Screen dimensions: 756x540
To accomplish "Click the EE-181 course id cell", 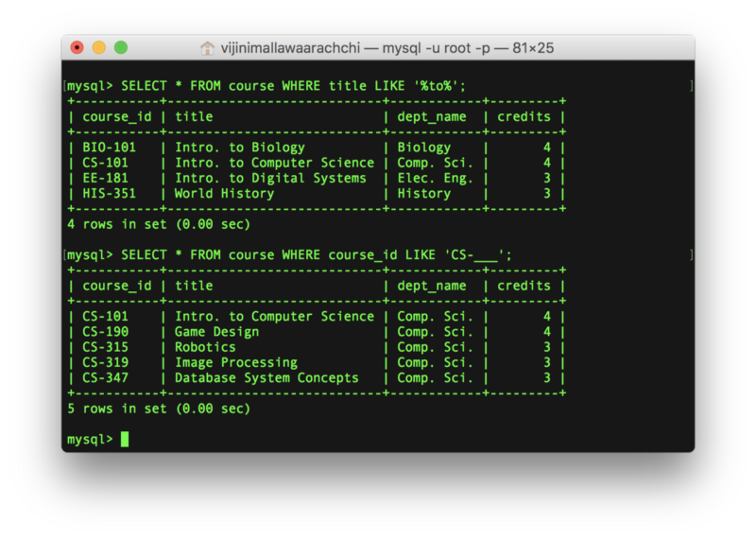I will point(105,178).
